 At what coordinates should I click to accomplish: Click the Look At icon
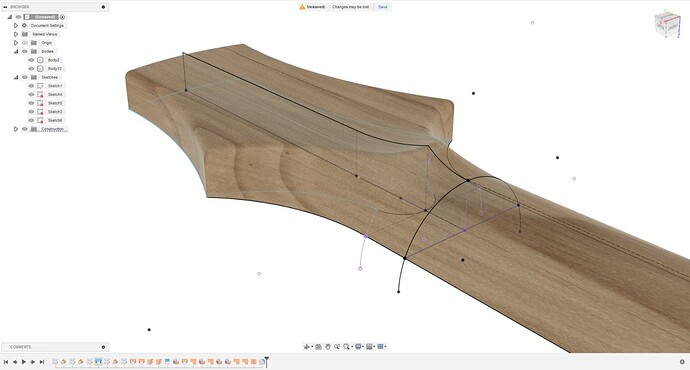pyautogui.click(x=319, y=347)
